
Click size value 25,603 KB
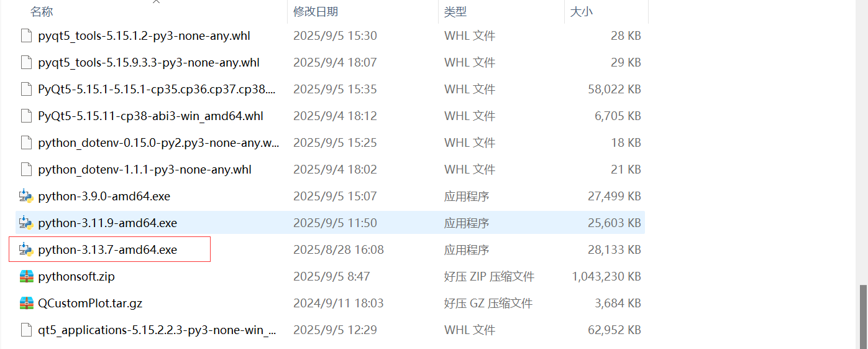pyautogui.click(x=614, y=223)
